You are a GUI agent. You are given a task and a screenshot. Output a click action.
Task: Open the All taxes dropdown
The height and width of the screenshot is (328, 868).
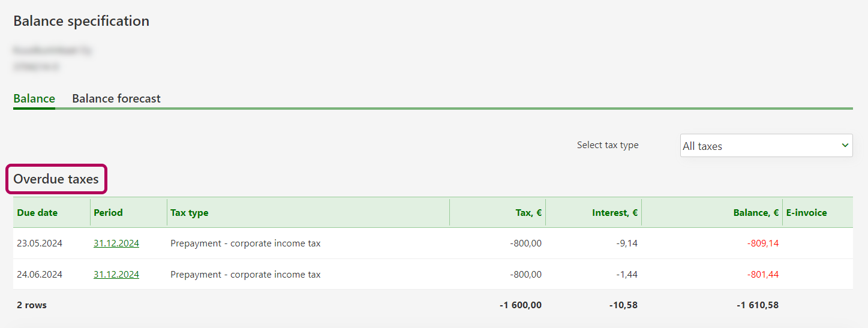[x=766, y=146]
